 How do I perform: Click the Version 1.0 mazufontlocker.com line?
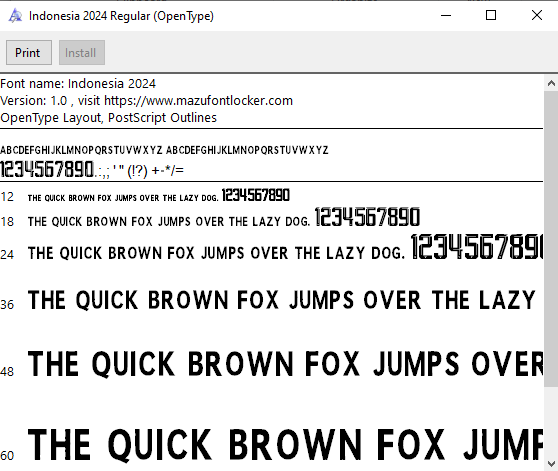coord(146,101)
